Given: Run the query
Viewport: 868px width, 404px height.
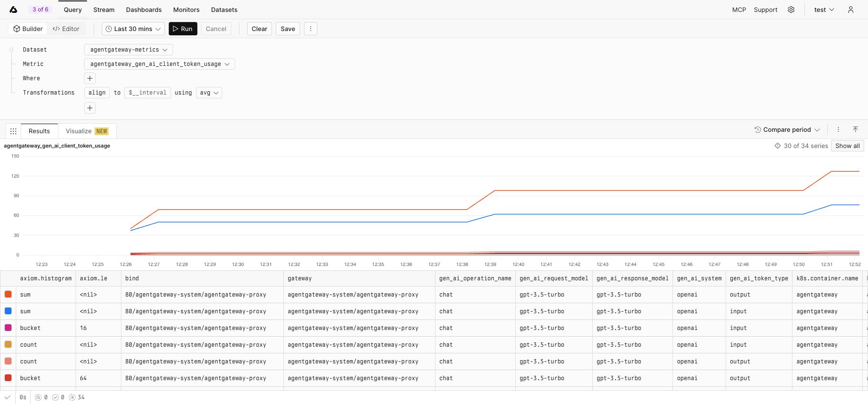Looking at the screenshot, I should pyautogui.click(x=183, y=29).
